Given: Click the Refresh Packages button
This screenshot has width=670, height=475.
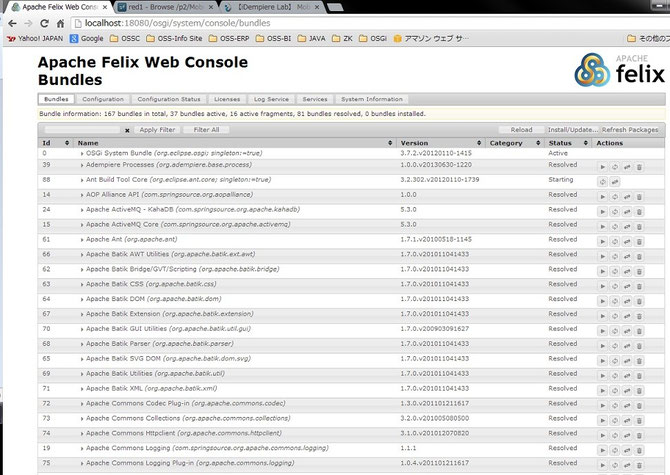Looking at the screenshot, I should click(x=630, y=130).
